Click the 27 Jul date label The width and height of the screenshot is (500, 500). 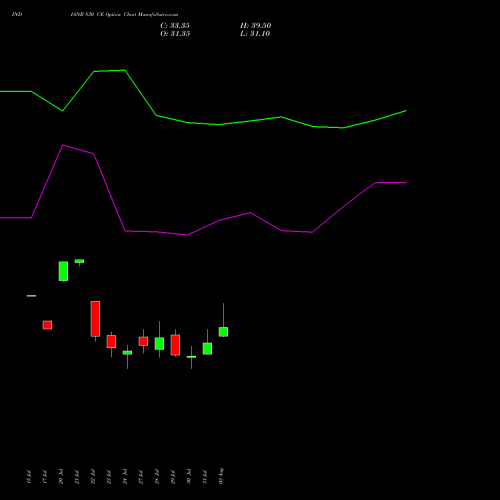click(x=141, y=477)
